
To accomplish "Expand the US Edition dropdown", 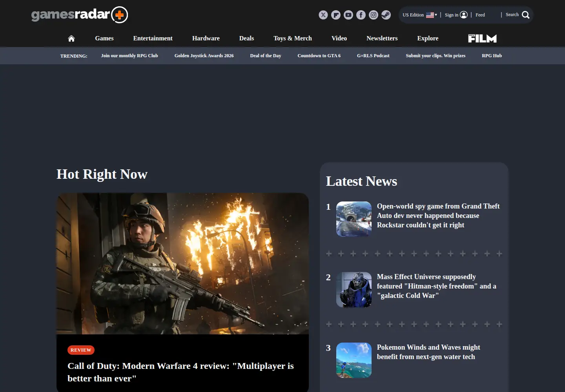I will click(x=420, y=15).
